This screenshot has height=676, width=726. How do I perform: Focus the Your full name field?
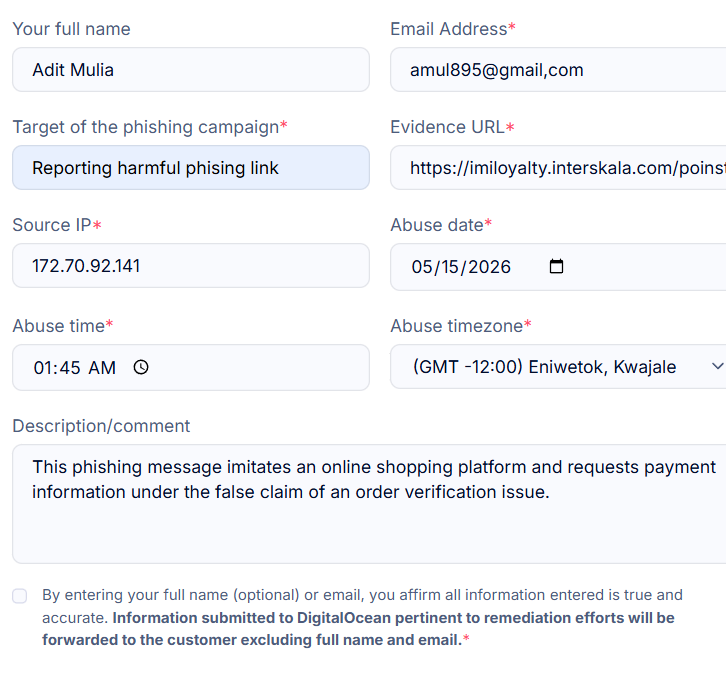click(x=191, y=69)
